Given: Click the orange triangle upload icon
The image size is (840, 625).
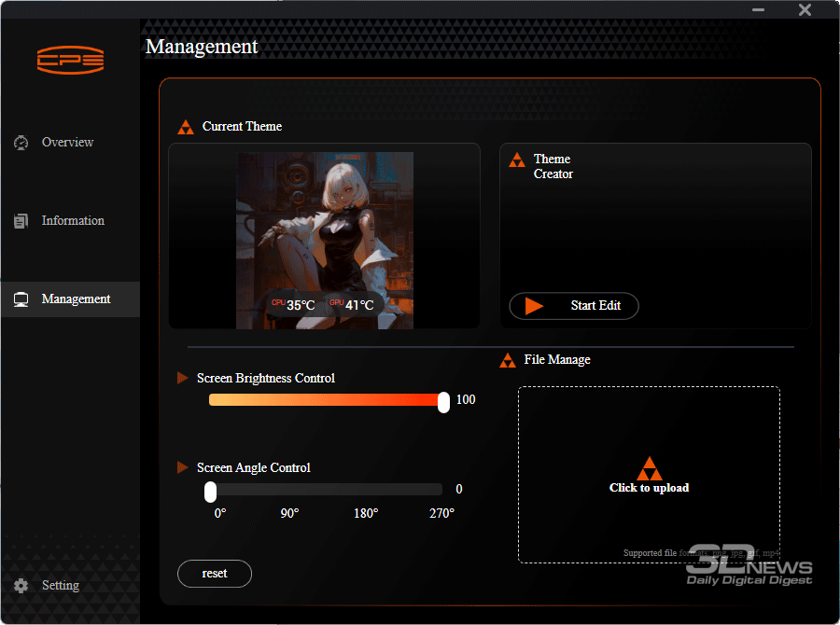Looking at the screenshot, I should pyautogui.click(x=650, y=468).
